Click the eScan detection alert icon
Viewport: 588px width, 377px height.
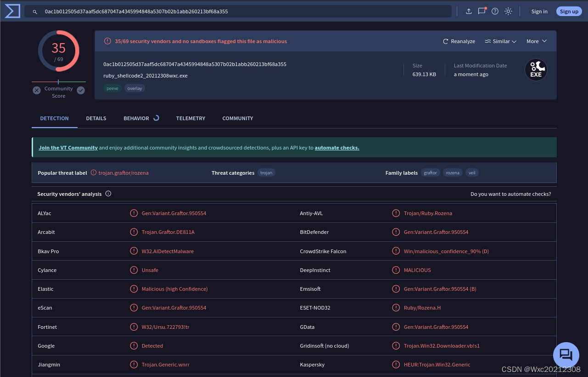(x=134, y=308)
